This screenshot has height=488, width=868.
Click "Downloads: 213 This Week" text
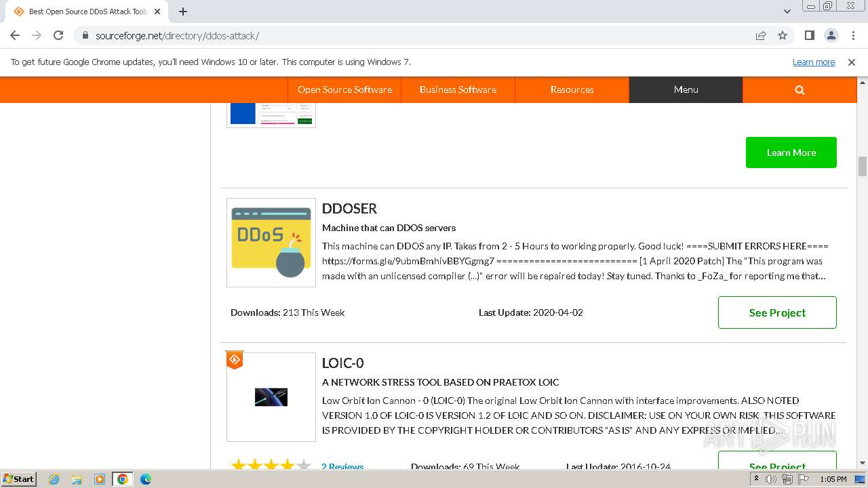288,312
